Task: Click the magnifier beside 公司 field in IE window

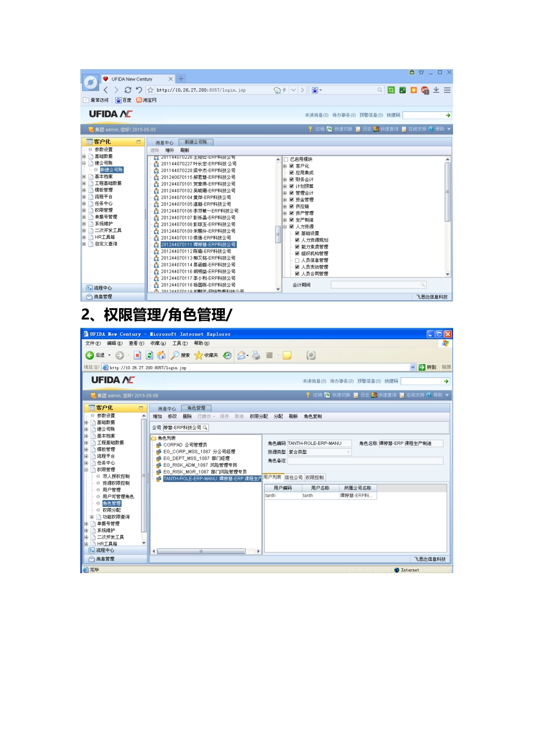Action: [x=205, y=428]
